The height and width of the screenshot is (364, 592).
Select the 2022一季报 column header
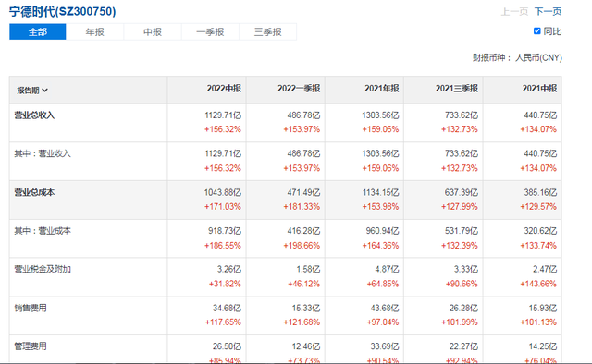[x=299, y=89]
